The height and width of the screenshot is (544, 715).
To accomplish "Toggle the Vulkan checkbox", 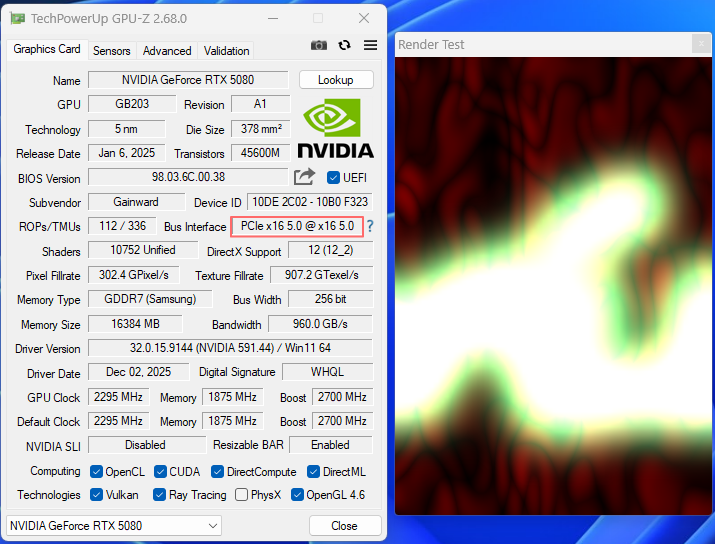I will [96, 495].
